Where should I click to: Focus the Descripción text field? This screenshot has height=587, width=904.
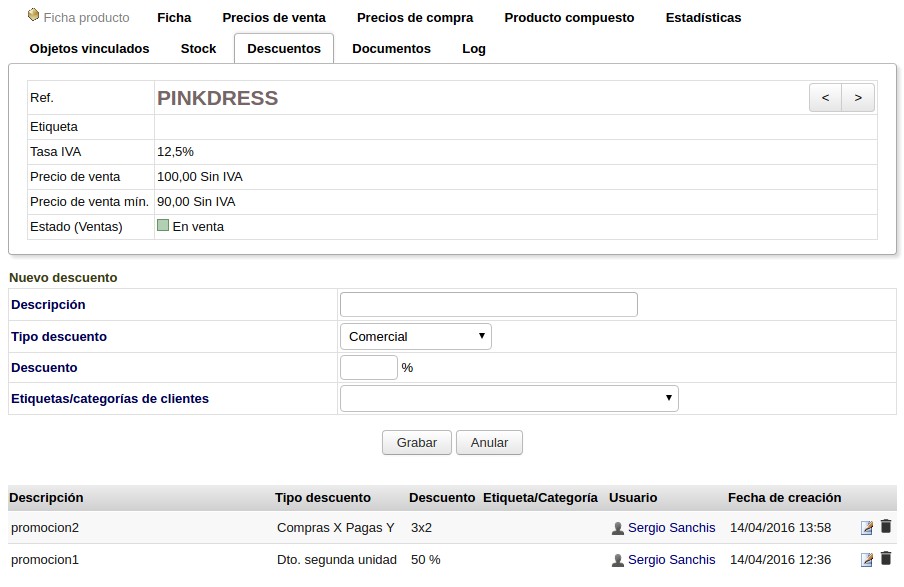pos(489,305)
